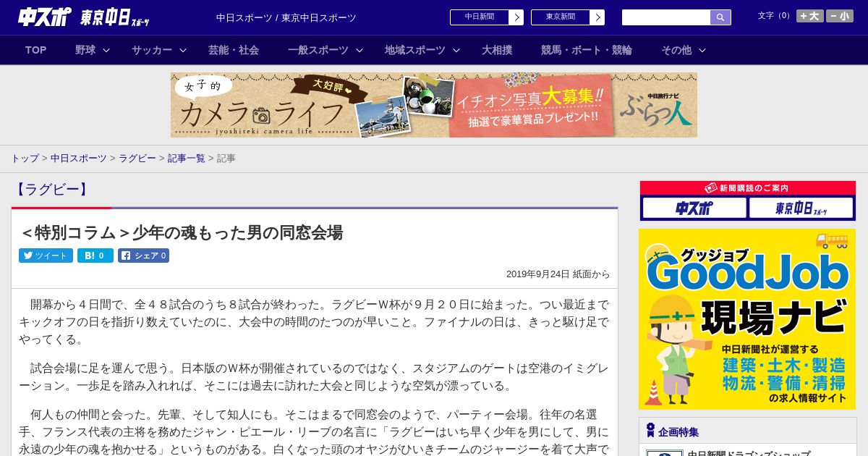Screen dimensions: 868x456
Task: Open the カメラライフ photo contest banner
Action: tap(434, 105)
